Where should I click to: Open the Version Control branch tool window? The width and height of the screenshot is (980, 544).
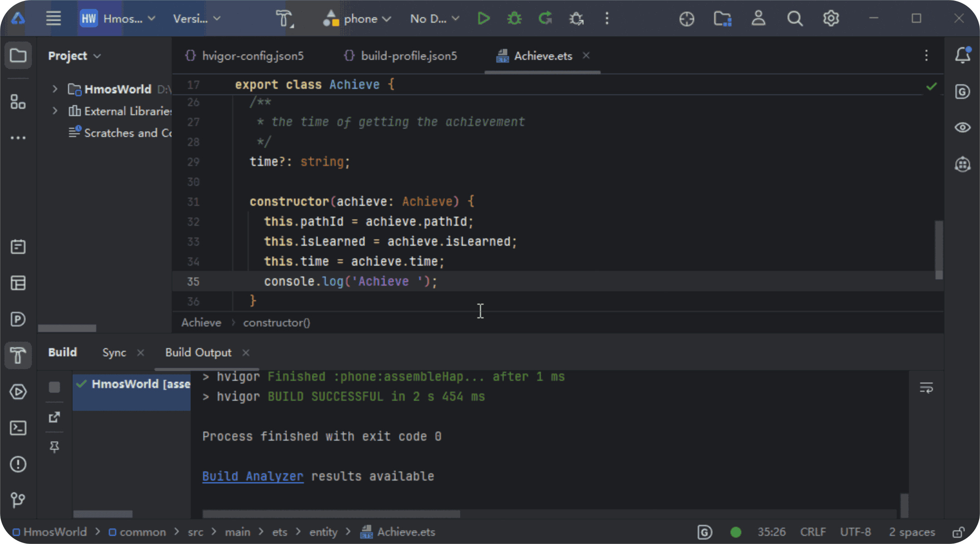(18, 500)
